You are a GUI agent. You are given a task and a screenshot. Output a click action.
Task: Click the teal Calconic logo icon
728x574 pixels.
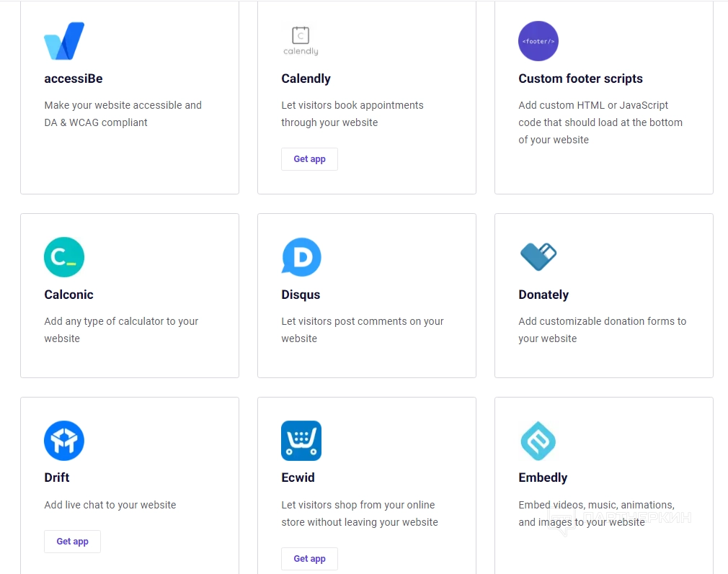coord(64,257)
